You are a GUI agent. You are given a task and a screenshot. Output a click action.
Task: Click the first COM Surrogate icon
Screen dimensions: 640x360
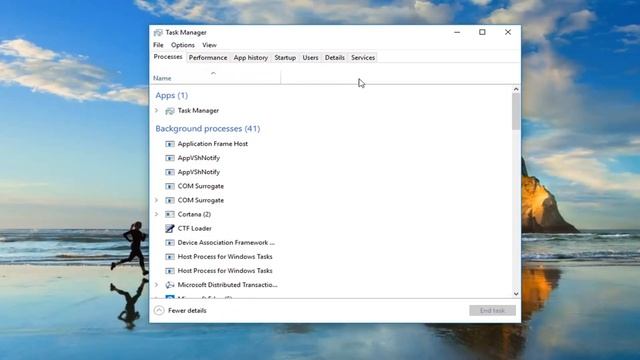coord(170,186)
